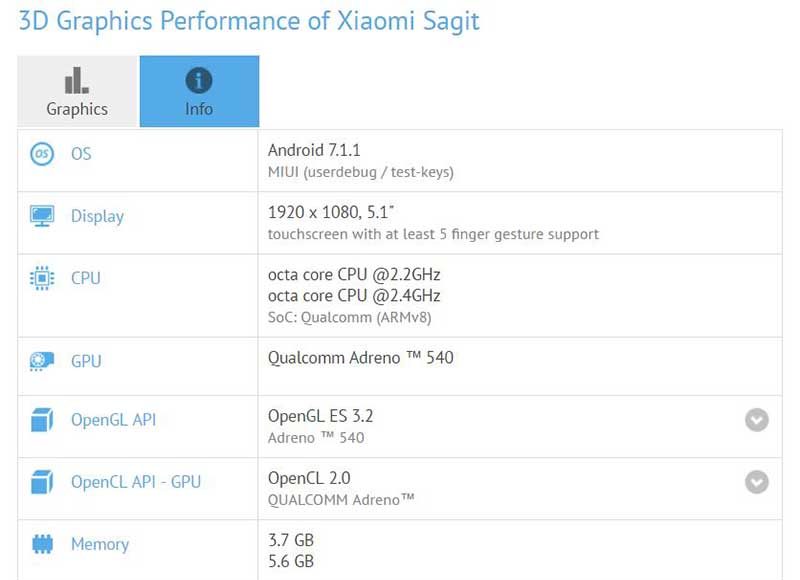
Task: Expand the OpenCL 2.0 details arrow
Action: pyautogui.click(x=757, y=482)
